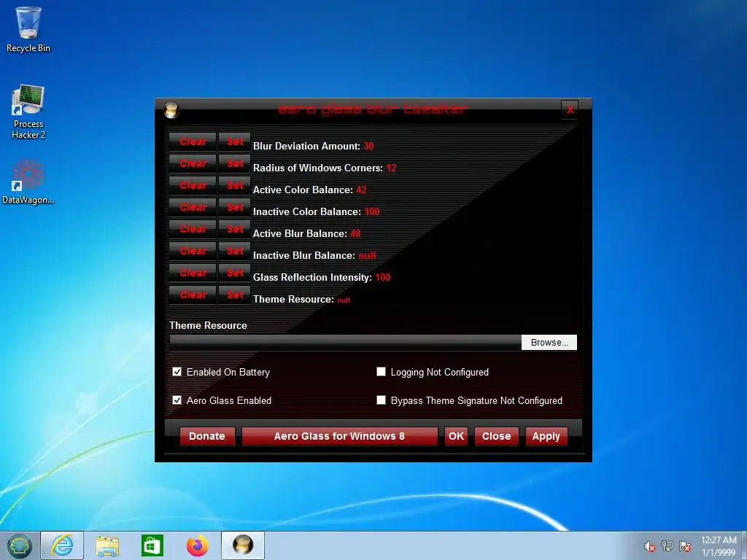Set the Active Blur Balance
The image size is (747, 560).
tap(235, 229)
